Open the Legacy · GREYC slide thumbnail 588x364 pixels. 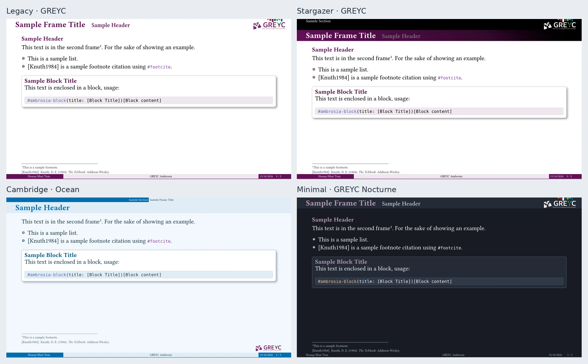click(149, 99)
